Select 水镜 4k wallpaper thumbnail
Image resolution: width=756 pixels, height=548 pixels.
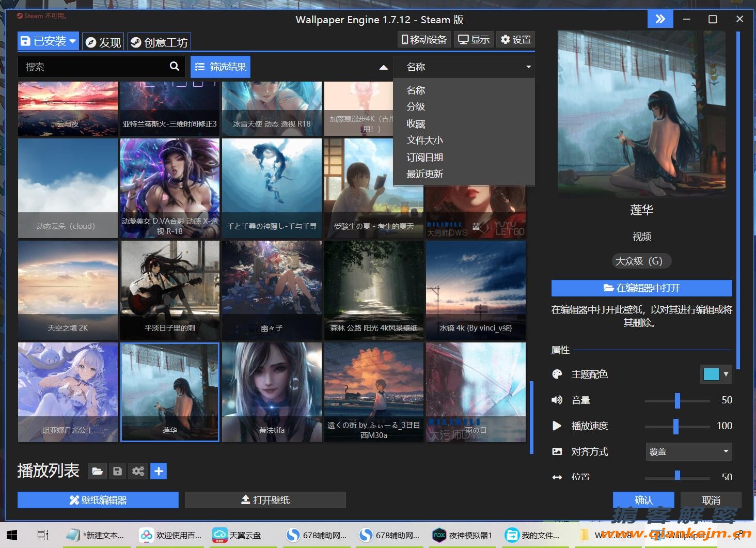click(x=476, y=290)
